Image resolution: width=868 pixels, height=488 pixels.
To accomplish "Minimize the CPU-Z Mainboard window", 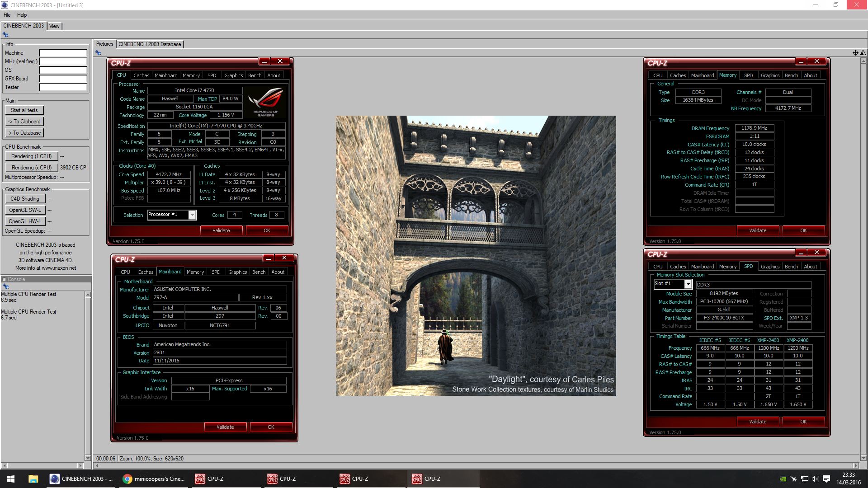I will pyautogui.click(x=269, y=258).
